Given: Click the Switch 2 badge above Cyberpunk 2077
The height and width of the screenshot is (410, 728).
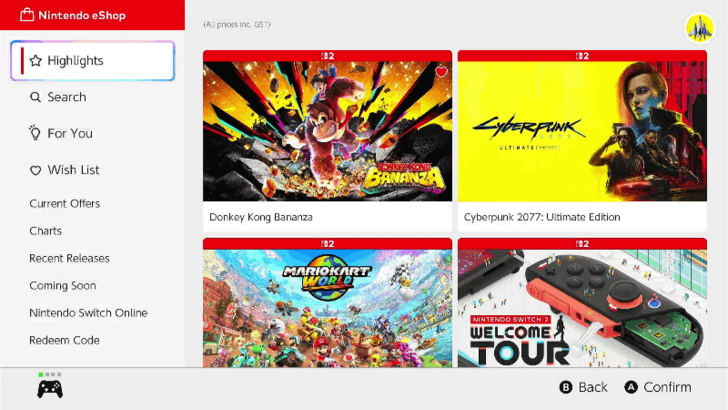Looking at the screenshot, I should 582,56.
